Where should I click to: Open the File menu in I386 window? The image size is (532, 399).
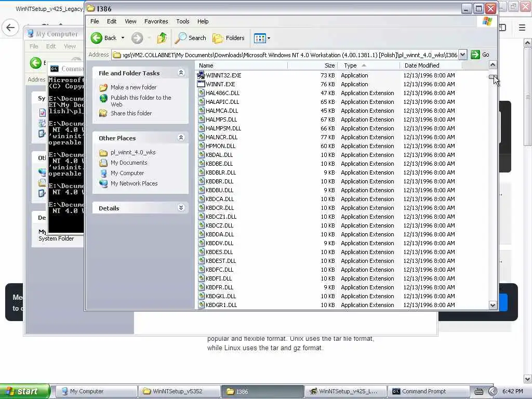coord(95,21)
